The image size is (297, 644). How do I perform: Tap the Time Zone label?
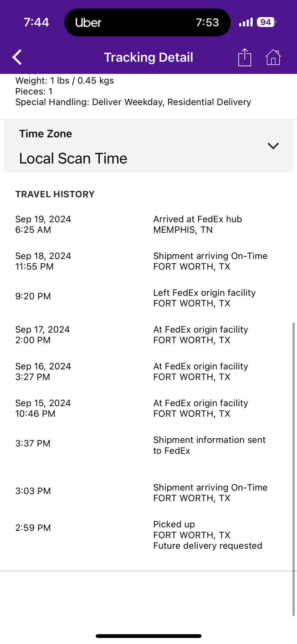pyautogui.click(x=46, y=134)
